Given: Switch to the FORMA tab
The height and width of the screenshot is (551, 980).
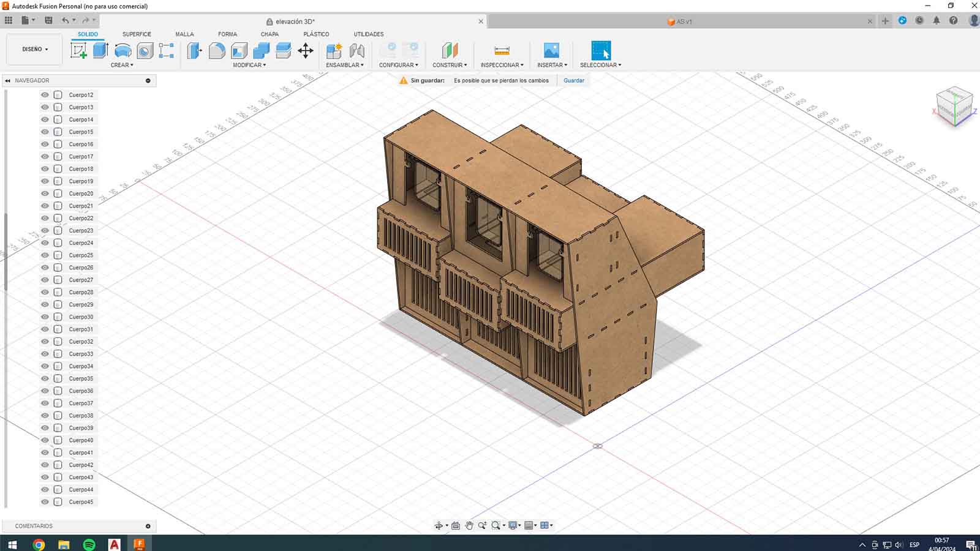Looking at the screenshot, I should point(227,34).
